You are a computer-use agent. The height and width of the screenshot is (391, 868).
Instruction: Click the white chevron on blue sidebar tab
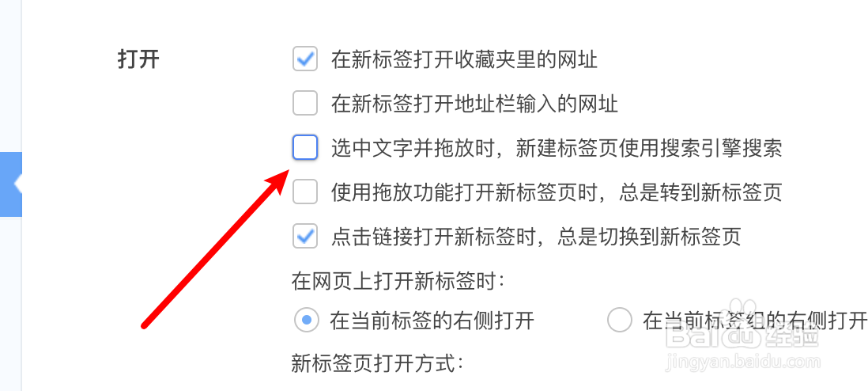pos(17,184)
